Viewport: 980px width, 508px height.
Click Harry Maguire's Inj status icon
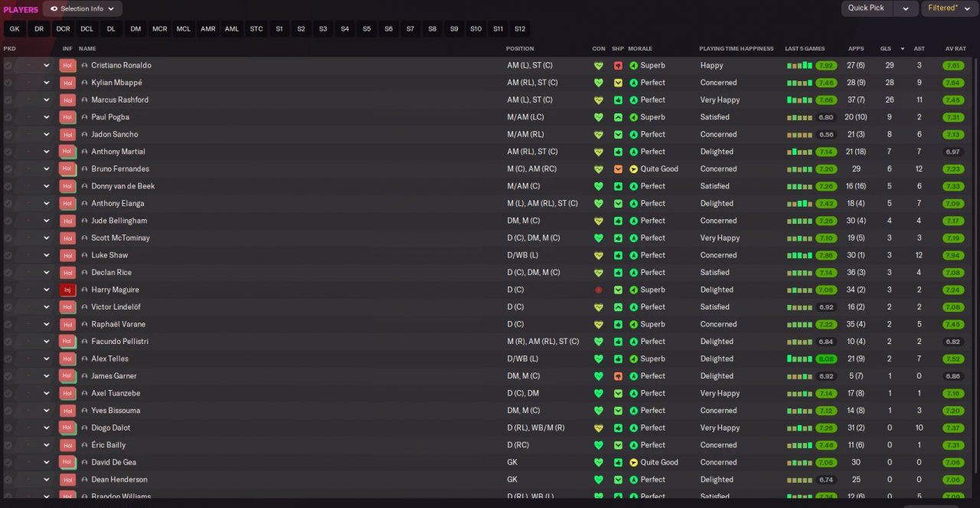point(67,290)
